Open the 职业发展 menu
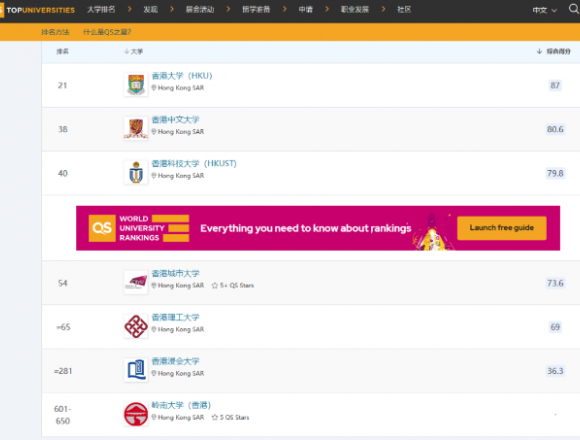This screenshot has height=440, width=580. click(355, 9)
